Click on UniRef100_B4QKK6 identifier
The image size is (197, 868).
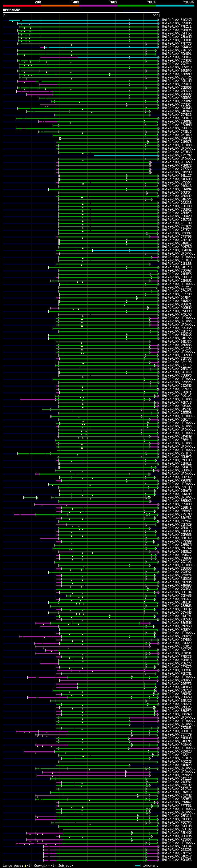[177, 335]
